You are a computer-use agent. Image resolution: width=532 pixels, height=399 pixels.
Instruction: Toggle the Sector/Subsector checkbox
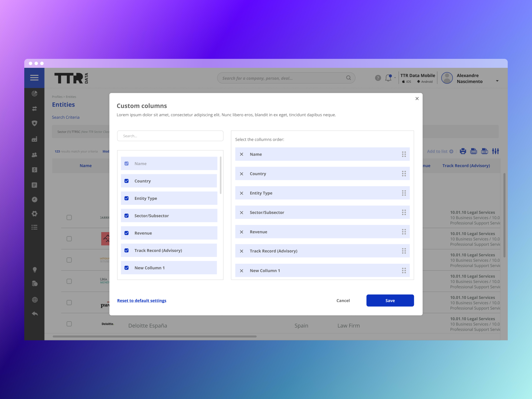click(x=127, y=216)
